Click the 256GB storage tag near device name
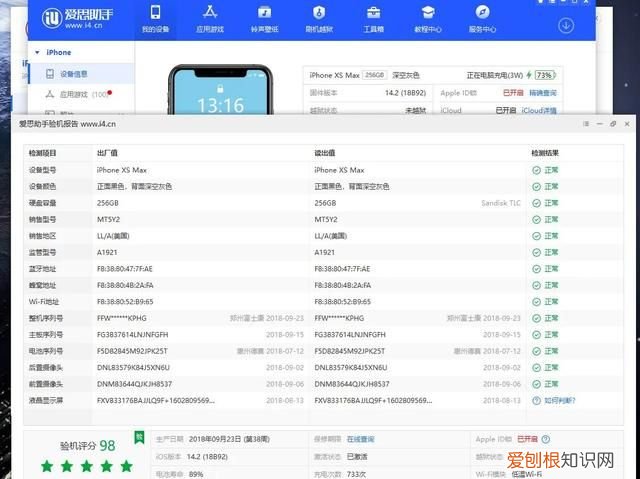 pyautogui.click(x=374, y=75)
